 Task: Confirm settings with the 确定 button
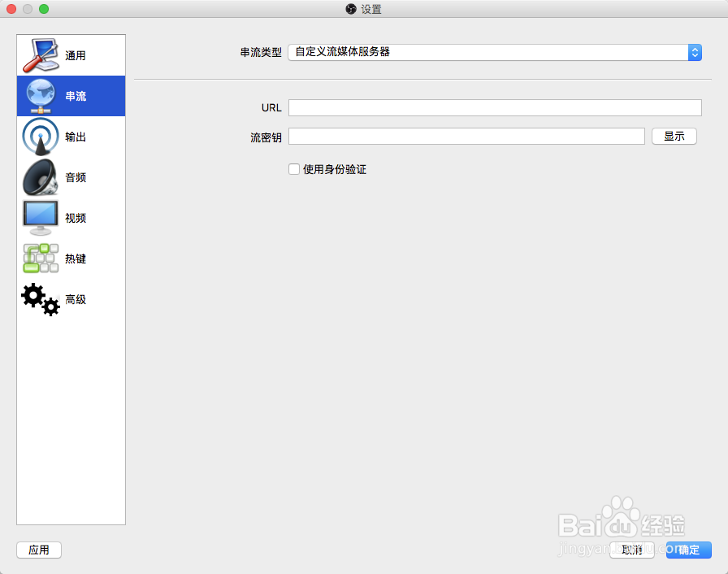tap(688, 550)
